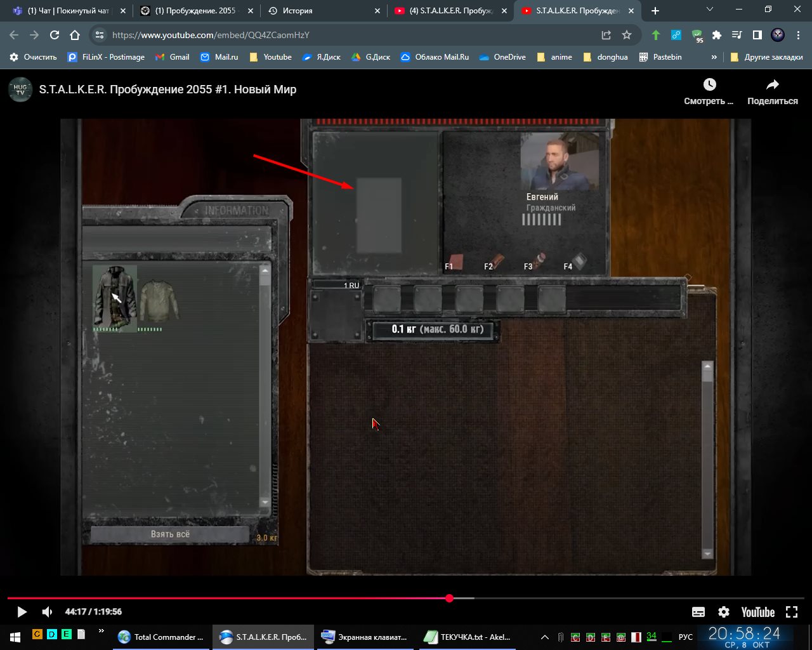Expand the hidden bookmarks chevron
The width and height of the screenshot is (812, 650).
point(714,57)
